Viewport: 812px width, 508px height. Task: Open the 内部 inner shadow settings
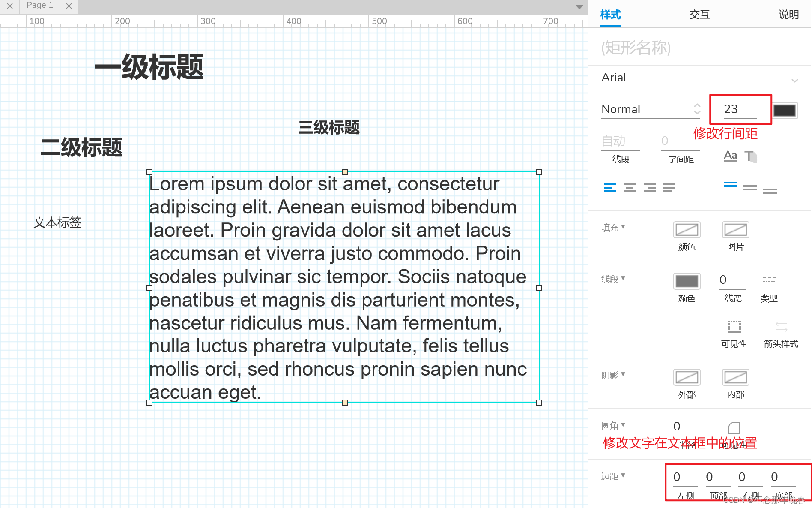[x=735, y=377]
